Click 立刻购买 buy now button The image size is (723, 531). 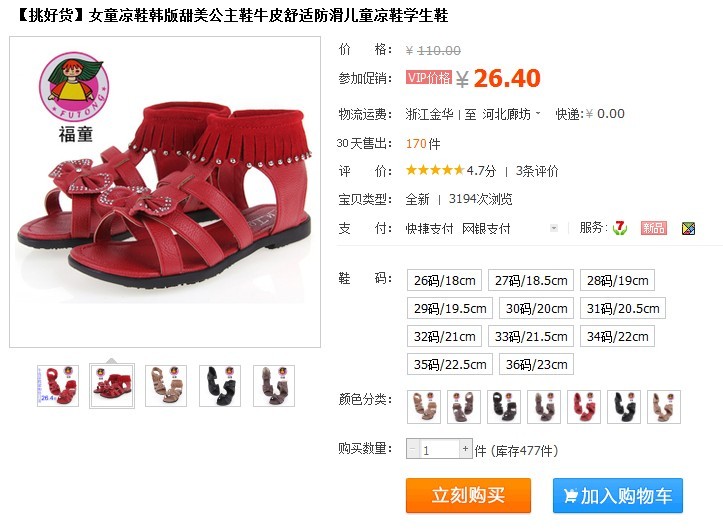[468, 496]
